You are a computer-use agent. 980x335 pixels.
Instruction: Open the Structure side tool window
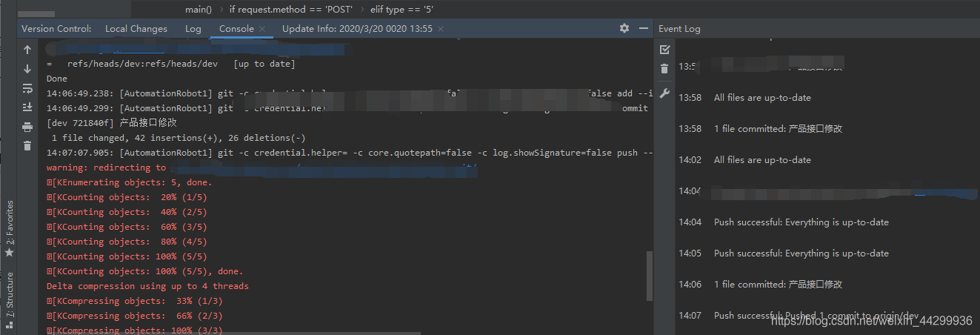[x=10, y=300]
